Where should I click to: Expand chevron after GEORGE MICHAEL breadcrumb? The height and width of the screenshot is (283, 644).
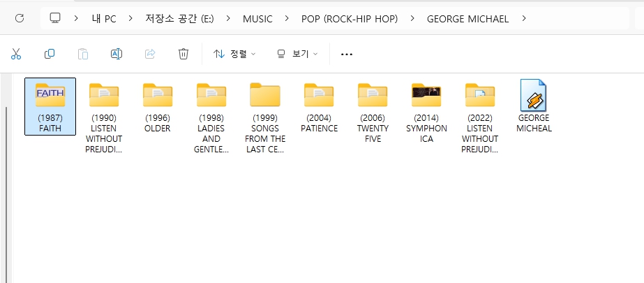click(x=524, y=18)
